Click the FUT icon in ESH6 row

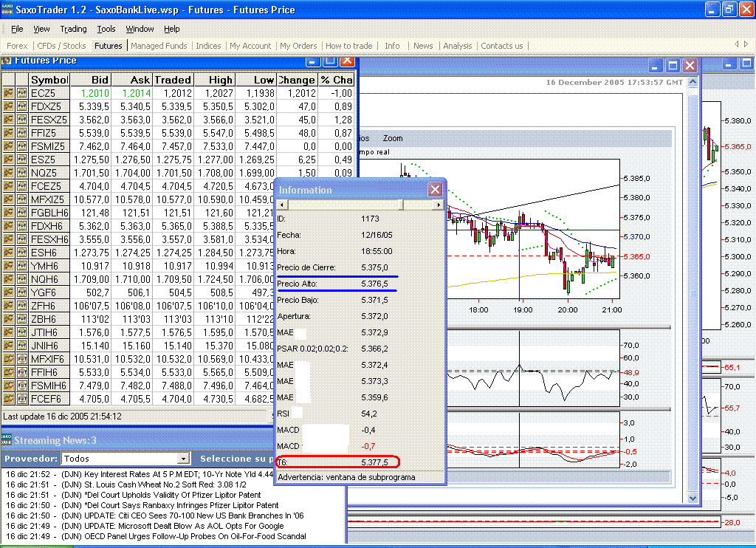pyautogui.click(x=21, y=253)
